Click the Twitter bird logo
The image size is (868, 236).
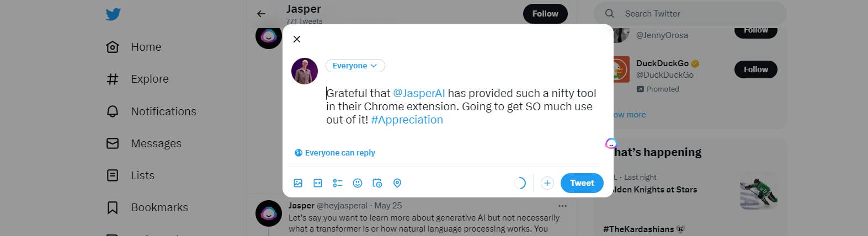pos(113,14)
